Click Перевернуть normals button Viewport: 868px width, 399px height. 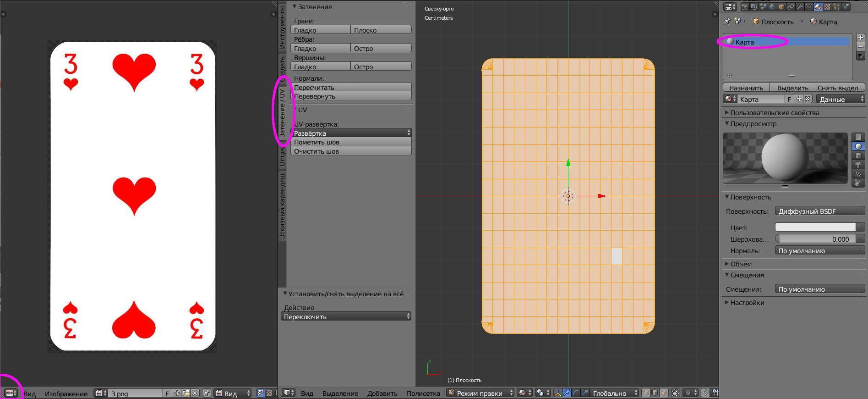351,96
